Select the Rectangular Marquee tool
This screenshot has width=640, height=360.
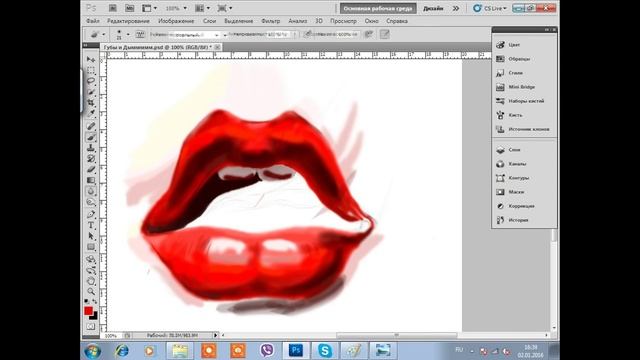(x=91, y=70)
